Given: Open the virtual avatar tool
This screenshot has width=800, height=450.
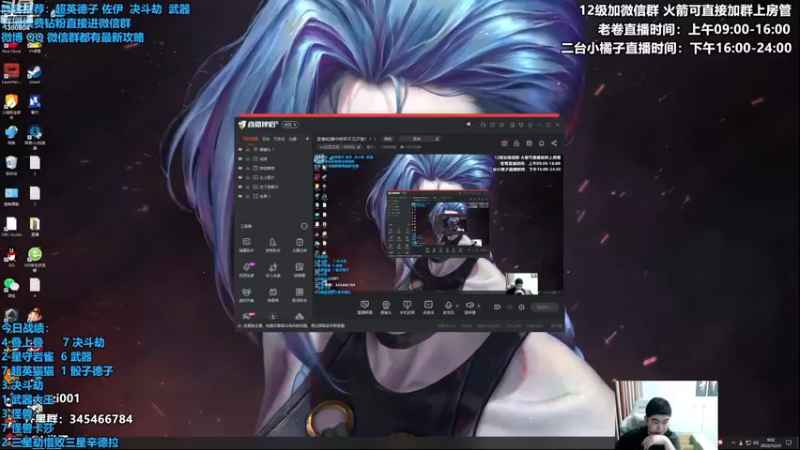Looking at the screenshot, I should pos(246,295).
